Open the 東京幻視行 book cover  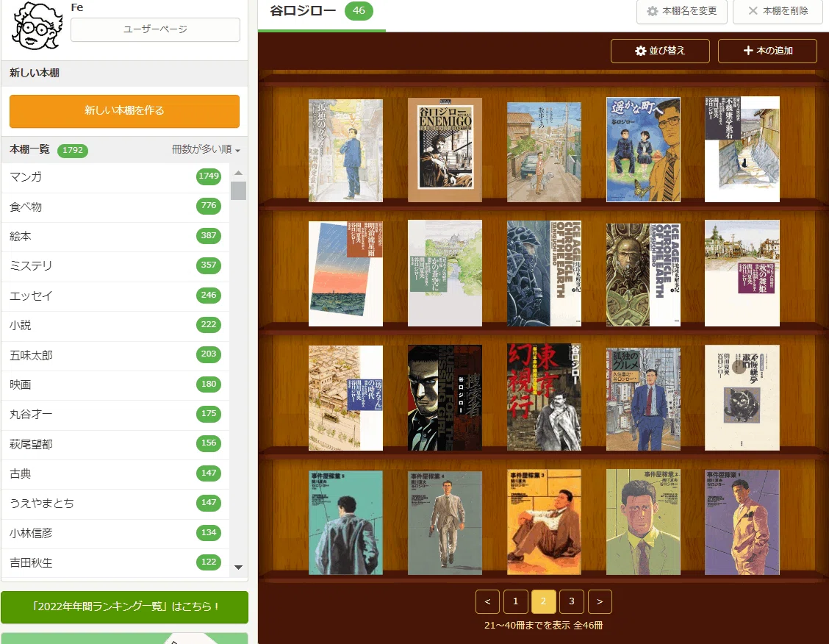point(544,397)
